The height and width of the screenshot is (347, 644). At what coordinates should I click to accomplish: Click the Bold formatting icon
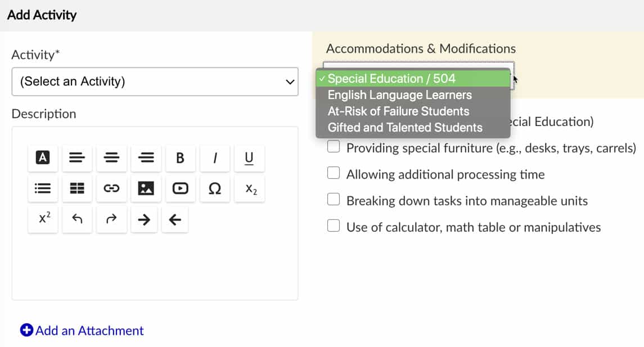pos(180,158)
